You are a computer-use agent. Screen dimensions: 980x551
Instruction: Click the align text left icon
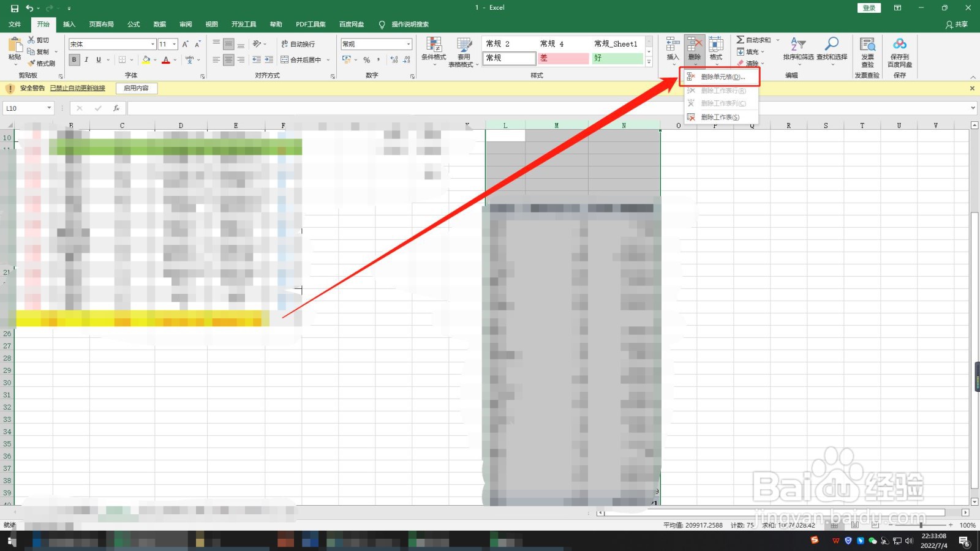[216, 60]
